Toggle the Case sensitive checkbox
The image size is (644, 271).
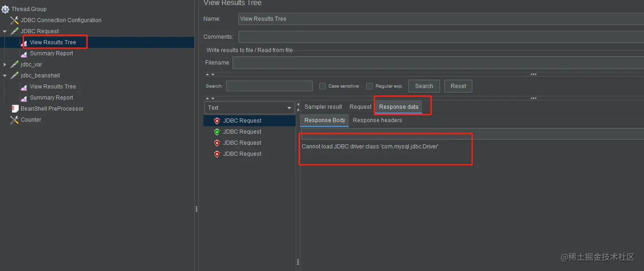(322, 86)
